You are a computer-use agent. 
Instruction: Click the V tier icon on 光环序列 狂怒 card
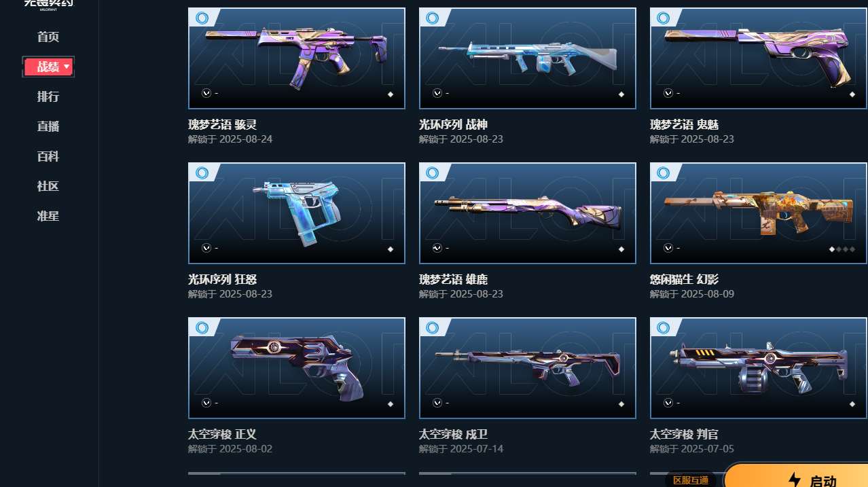click(206, 248)
